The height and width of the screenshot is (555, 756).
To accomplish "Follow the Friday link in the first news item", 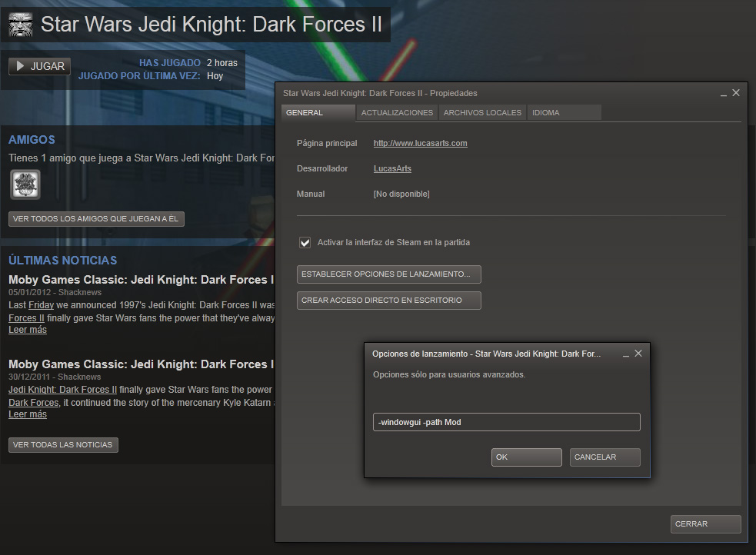I will pos(41,305).
